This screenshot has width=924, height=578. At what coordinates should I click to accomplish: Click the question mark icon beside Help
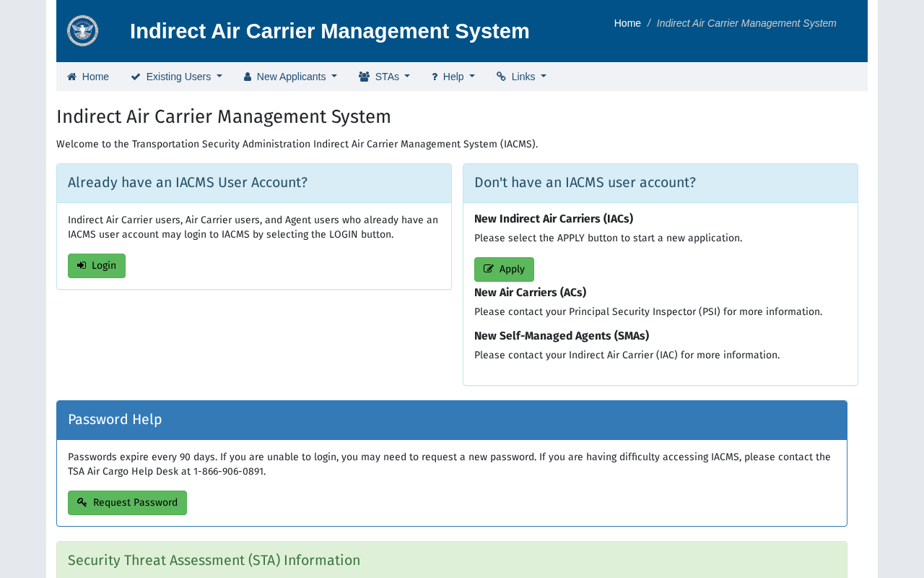pyautogui.click(x=435, y=77)
